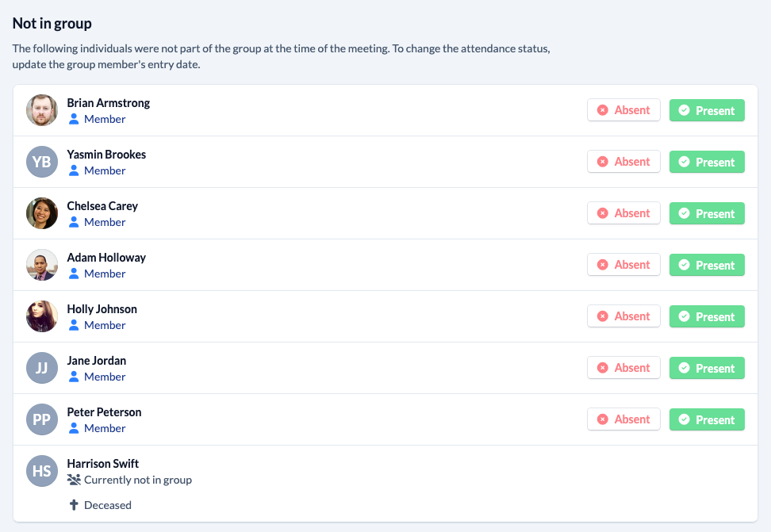The width and height of the screenshot is (771, 532).
Task: Open the Holly Johnson name link
Action: [102, 308]
